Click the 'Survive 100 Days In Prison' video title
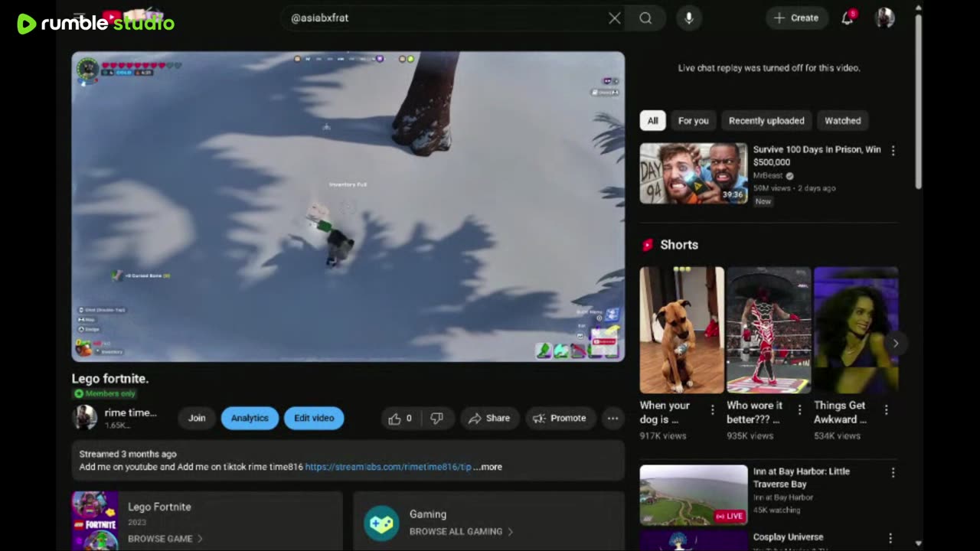 point(817,155)
